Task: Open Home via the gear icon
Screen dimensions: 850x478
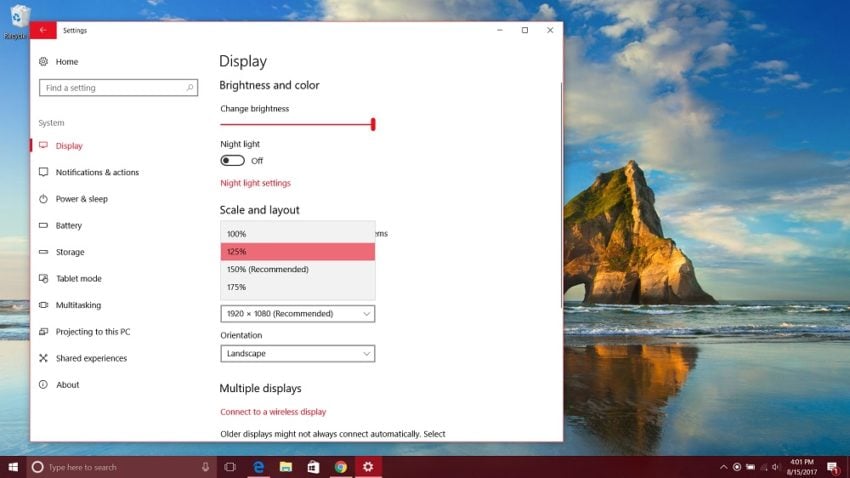Action: (43, 62)
